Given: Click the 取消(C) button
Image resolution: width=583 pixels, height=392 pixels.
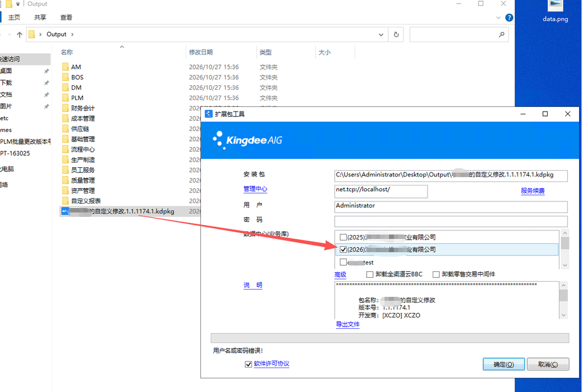Looking at the screenshot, I should pos(548,364).
